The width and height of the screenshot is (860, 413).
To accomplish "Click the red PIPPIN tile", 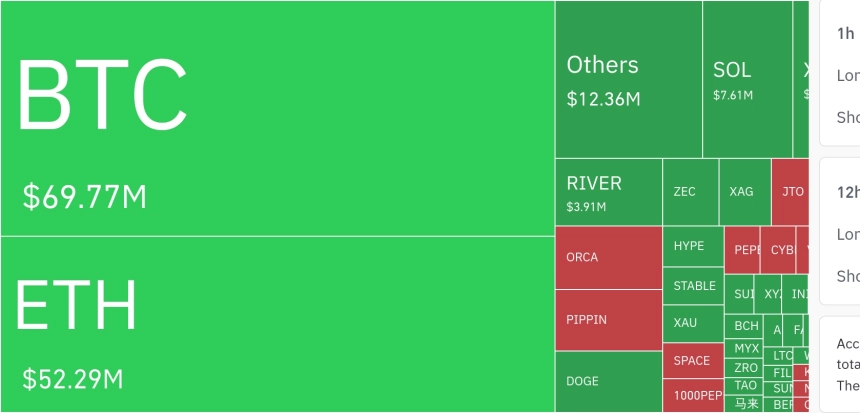I will click(608, 320).
